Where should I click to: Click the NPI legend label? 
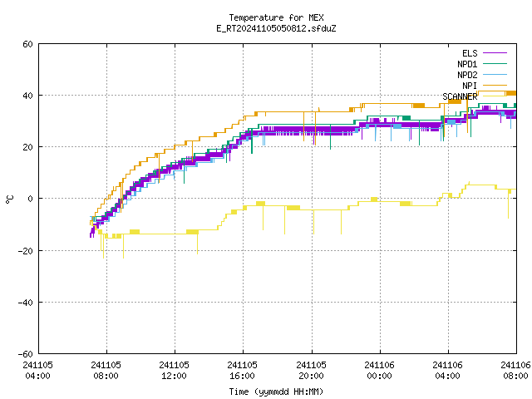(x=470, y=86)
